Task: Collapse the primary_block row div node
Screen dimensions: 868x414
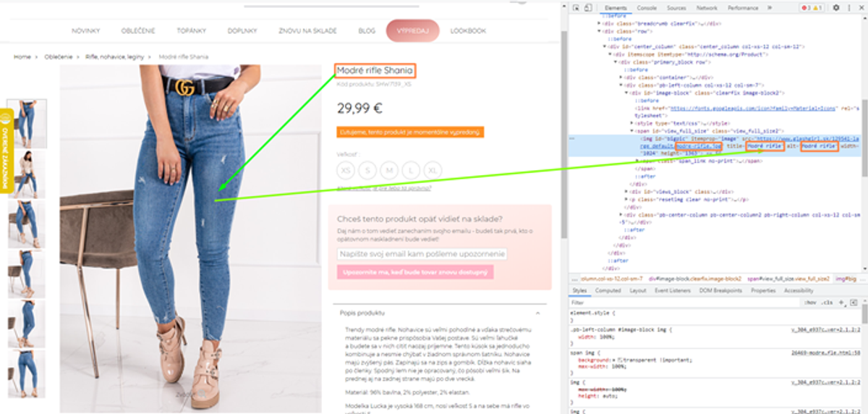Action: (x=616, y=62)
